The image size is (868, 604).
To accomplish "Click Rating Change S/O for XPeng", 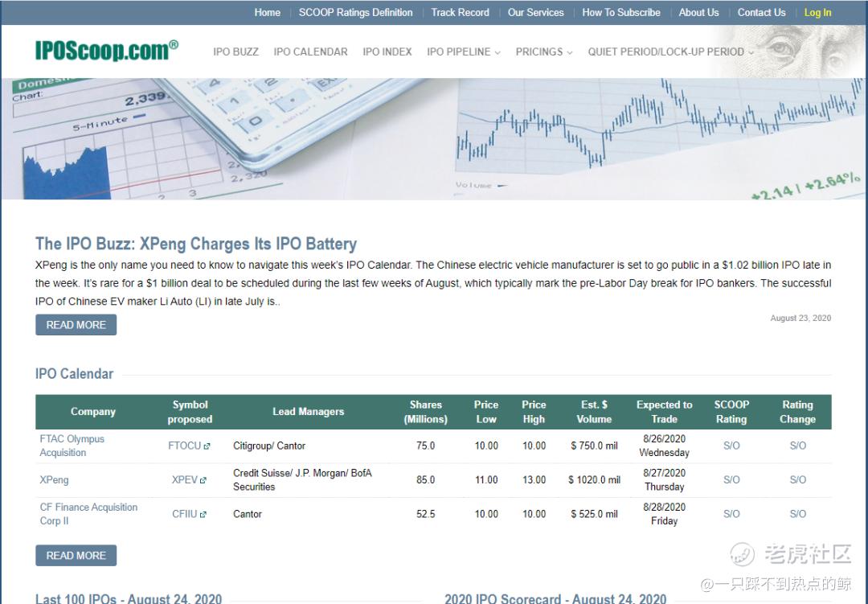I will click(798, 480).
